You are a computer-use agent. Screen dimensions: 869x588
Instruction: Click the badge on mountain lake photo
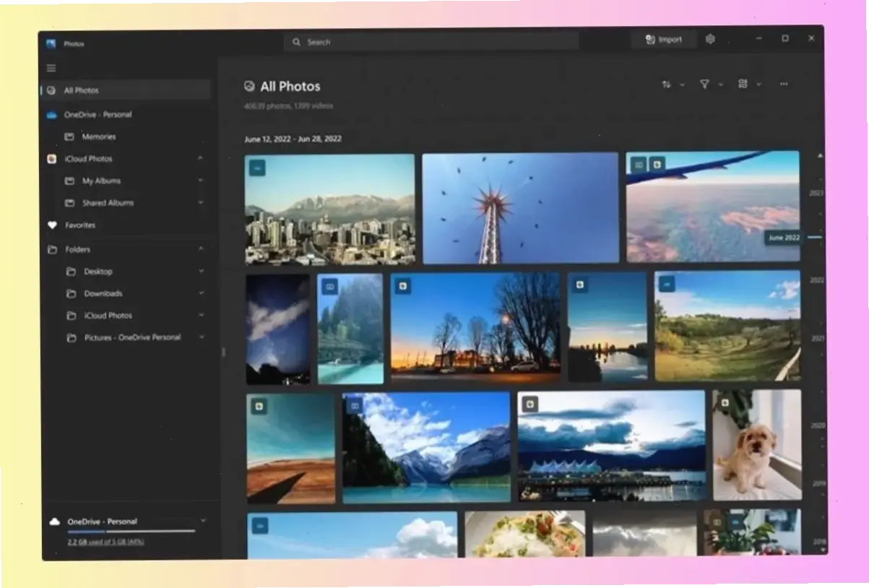(x=354, y=406)
